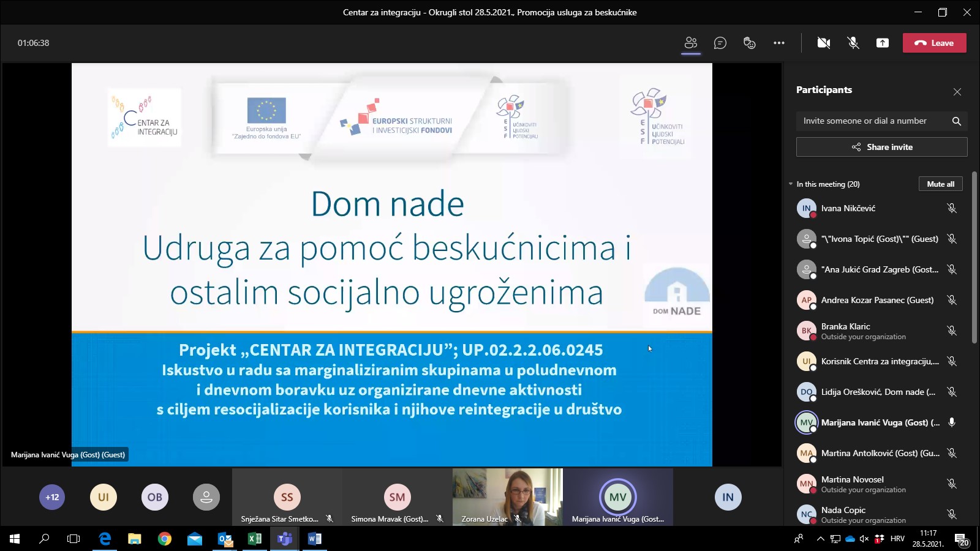Open the meeting chat icon
The height and width of the screenshot is (551, 980).
[x=720, y=43]
